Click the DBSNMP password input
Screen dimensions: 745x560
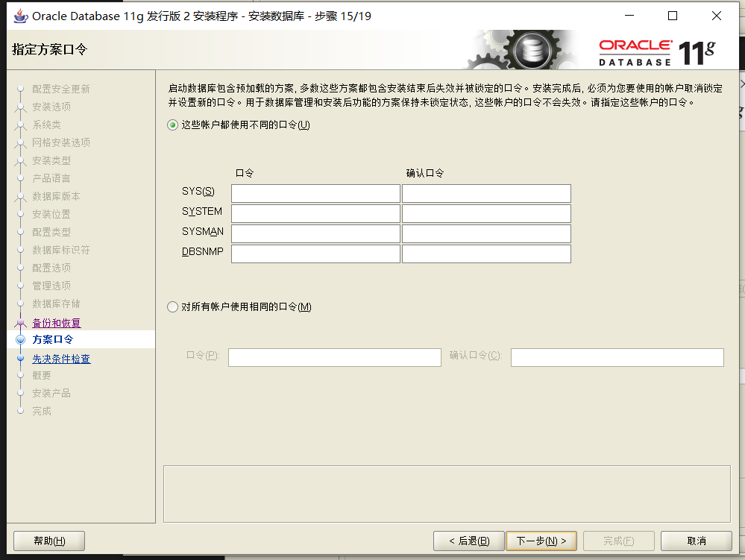click(x=315, y=254)
